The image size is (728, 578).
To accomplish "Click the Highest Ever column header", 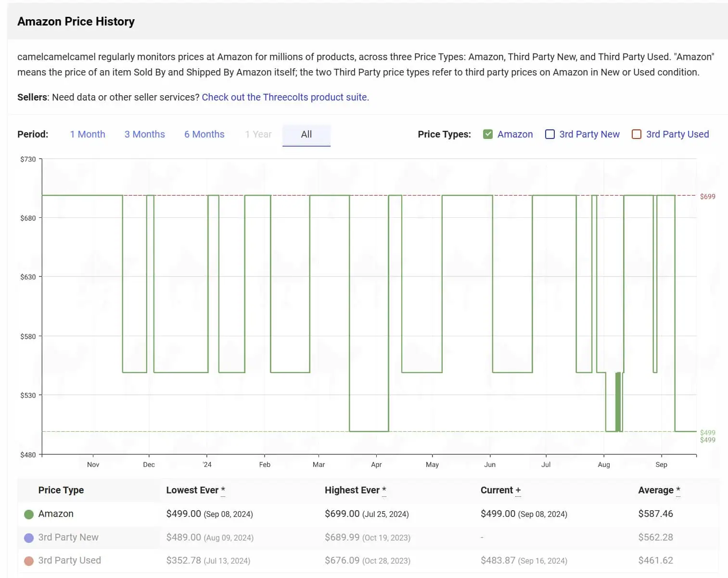I will [355, 490].
